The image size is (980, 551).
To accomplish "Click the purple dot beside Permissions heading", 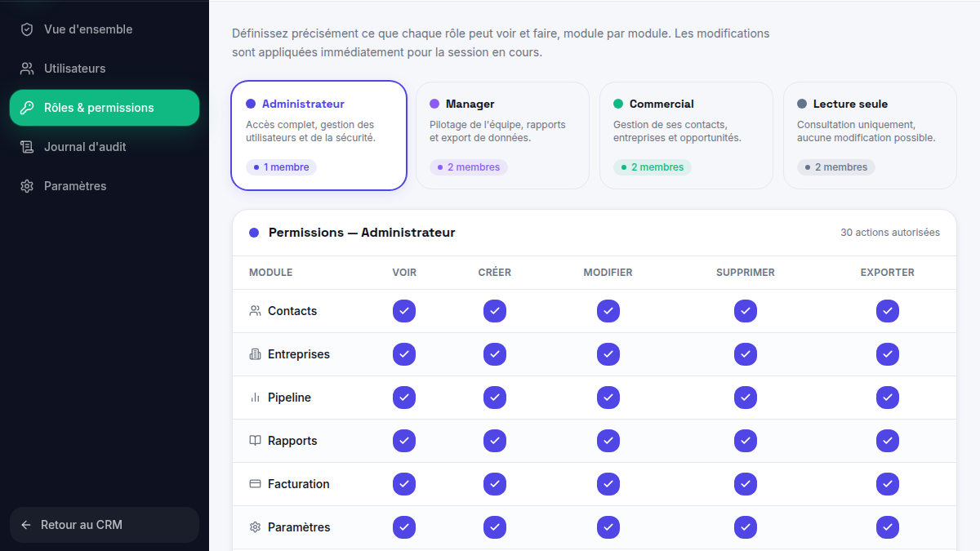I will pyautogui.click(x=254, y=233).
